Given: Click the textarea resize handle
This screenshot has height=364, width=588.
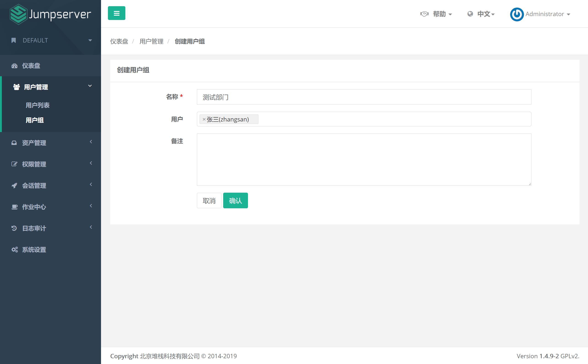Looking at the screenshot, I should 530,184.
